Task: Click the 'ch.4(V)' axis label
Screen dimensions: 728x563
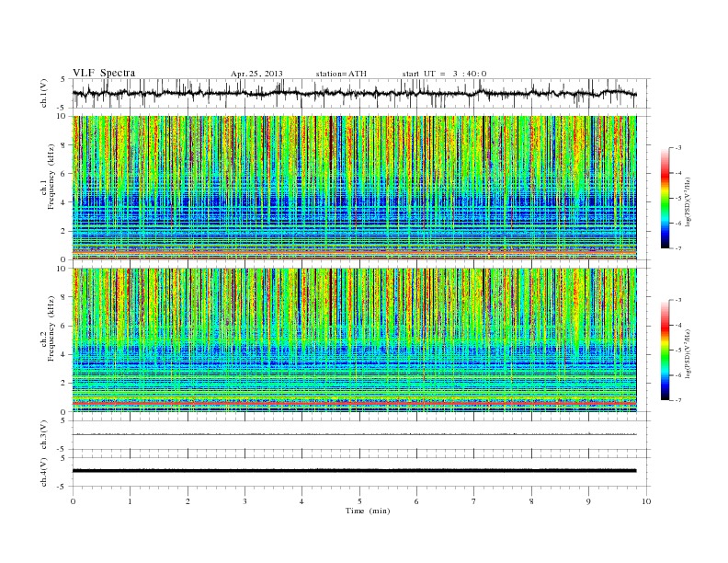Action: coord(44,474)
